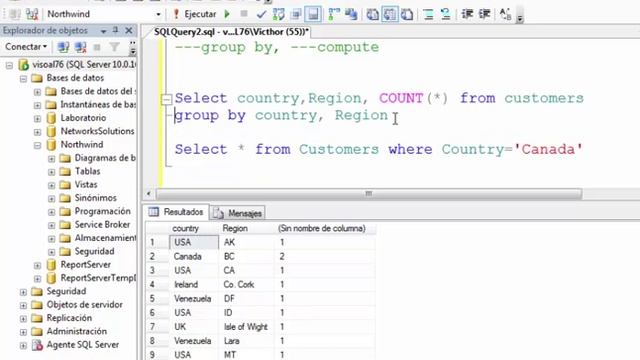Expand the Programación folder

[51, 212]
